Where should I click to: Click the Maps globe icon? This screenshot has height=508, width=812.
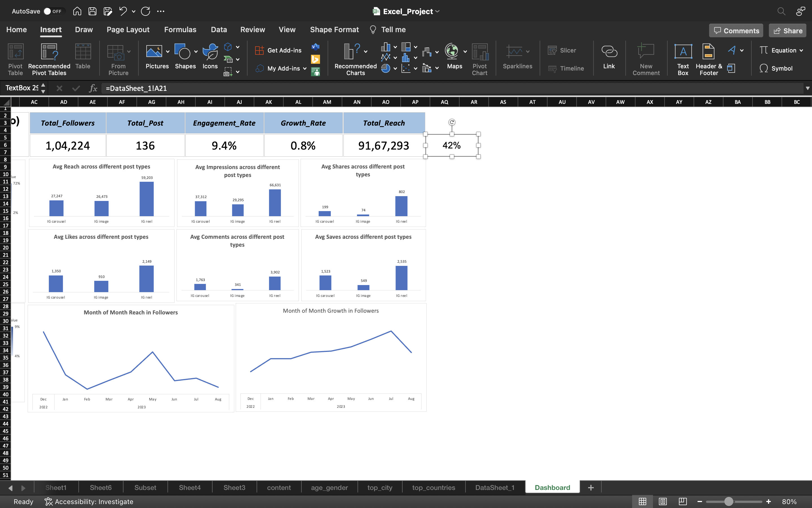452,51
